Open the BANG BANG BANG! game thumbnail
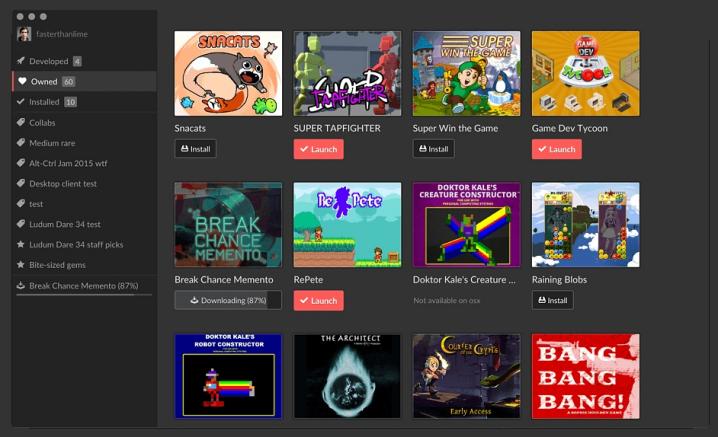This screenshot has width=718, height=437. 586,376
